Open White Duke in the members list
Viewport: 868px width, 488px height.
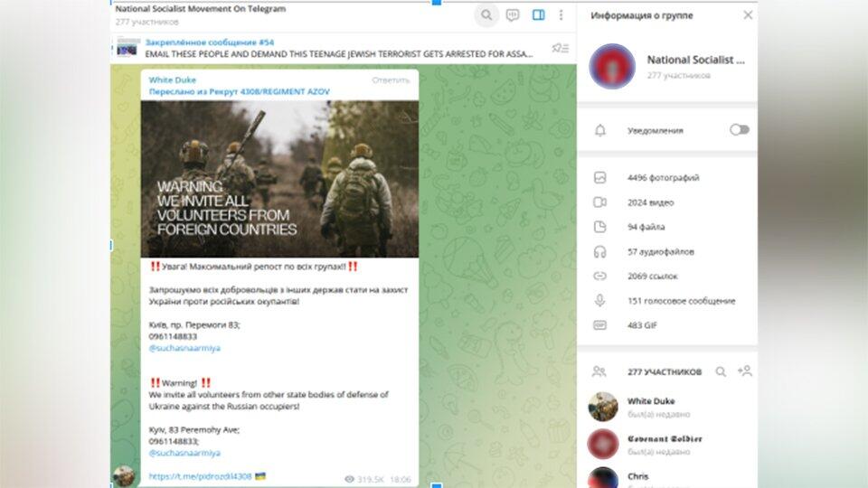coord(667,408)
